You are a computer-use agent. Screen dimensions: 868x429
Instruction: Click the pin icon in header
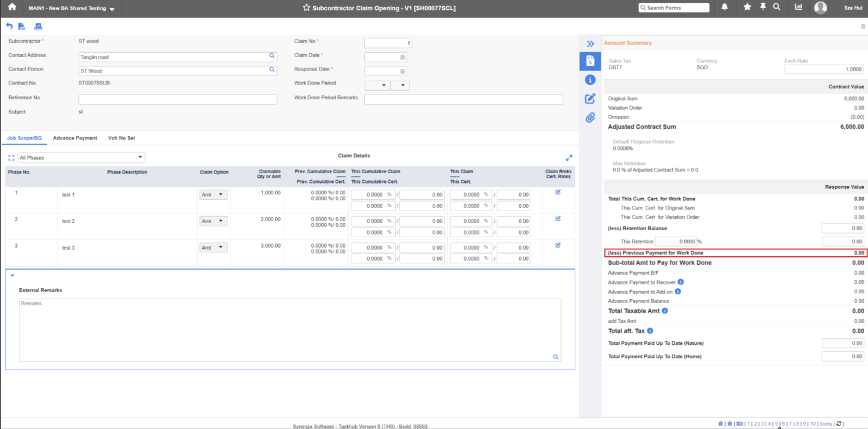[x=763, y=7]
